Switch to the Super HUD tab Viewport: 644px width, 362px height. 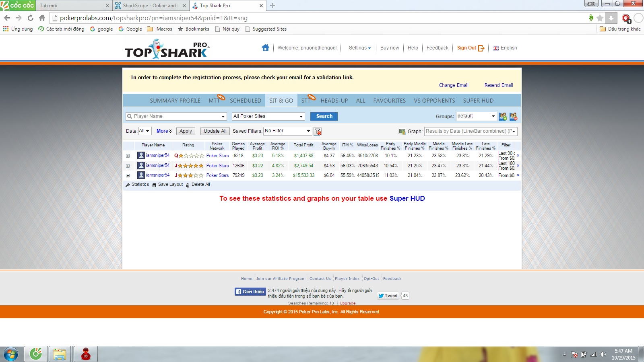coord(478,101)
